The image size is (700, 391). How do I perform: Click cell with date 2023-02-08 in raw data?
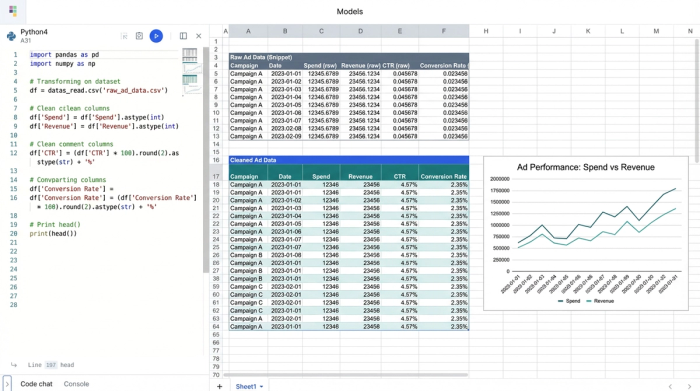[286, 129]
